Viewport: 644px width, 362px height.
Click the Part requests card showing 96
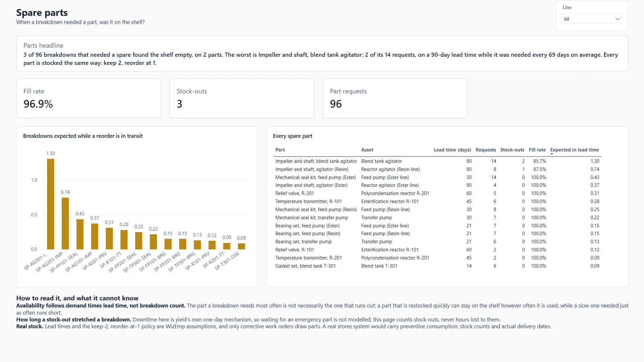(x=395, y=98)
